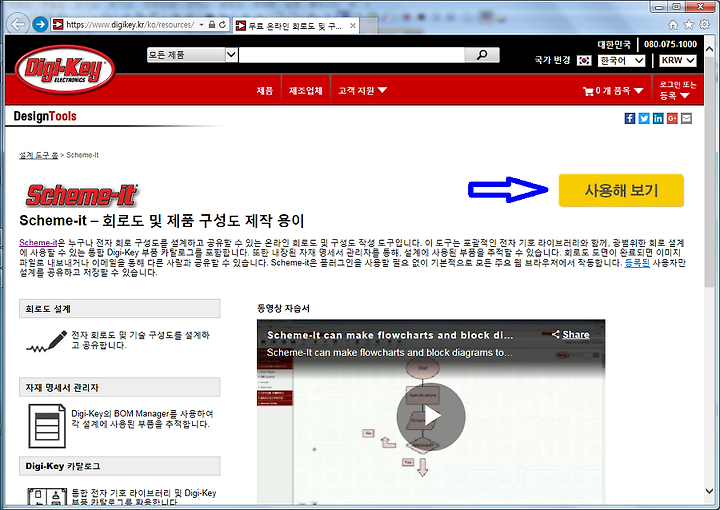Click Share on the video

click(571, 335)
